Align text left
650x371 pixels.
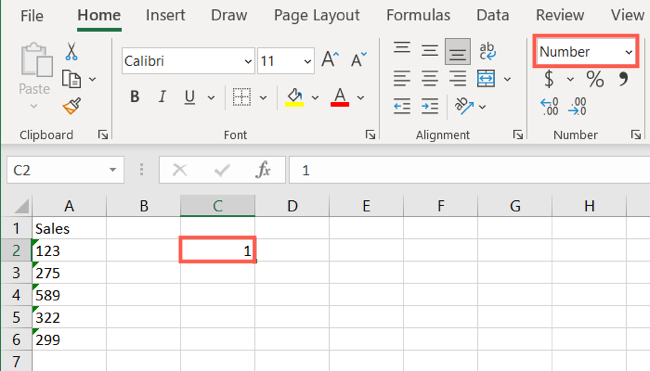pos(402,78)
